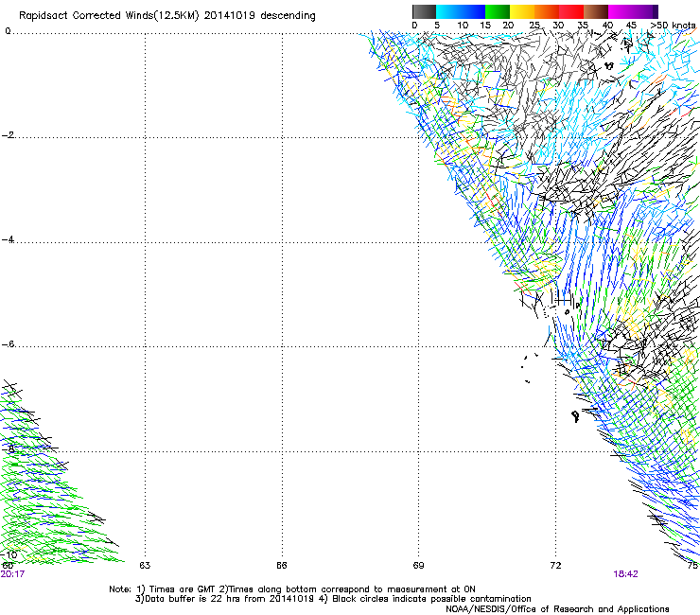The image size is (700, 615).
Task: Click the cyan 5-10 knots legend swatch
Action: (448, 11)
